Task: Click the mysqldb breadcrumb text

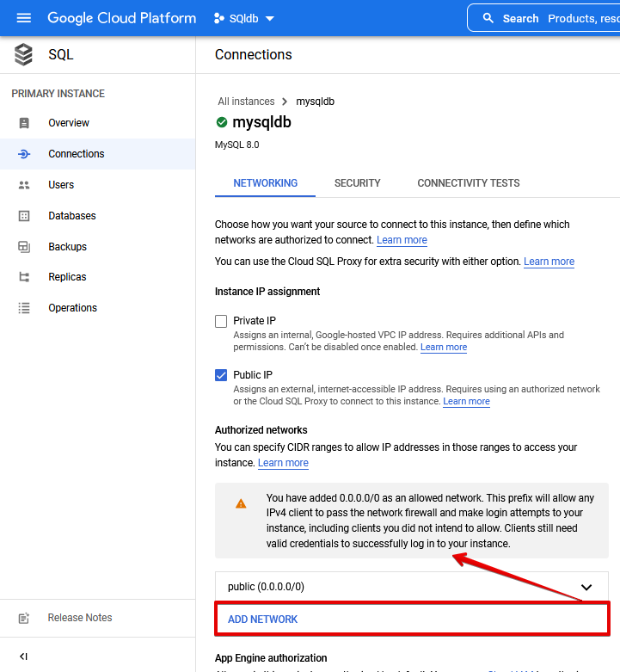Action: coord(315,102)
